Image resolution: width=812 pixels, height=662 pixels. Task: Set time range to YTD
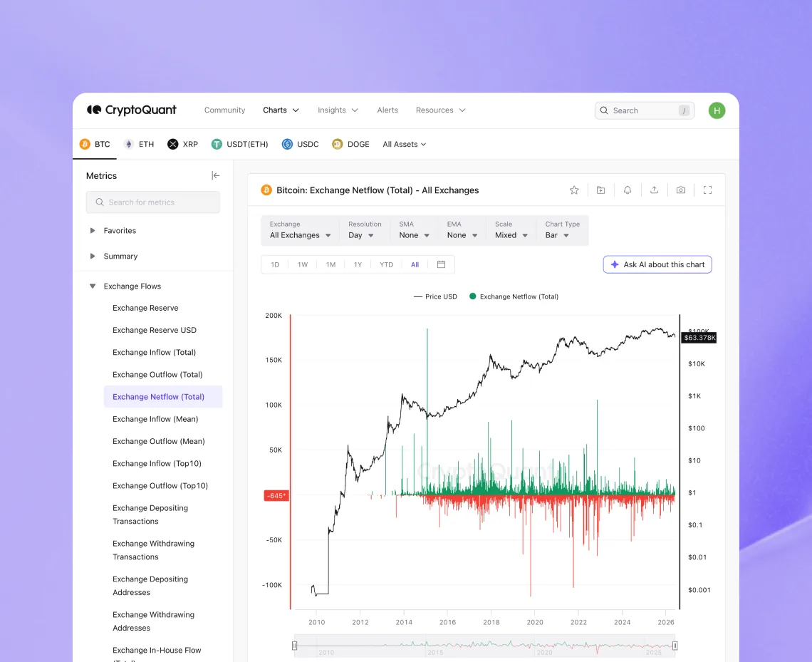click(386, 264)
